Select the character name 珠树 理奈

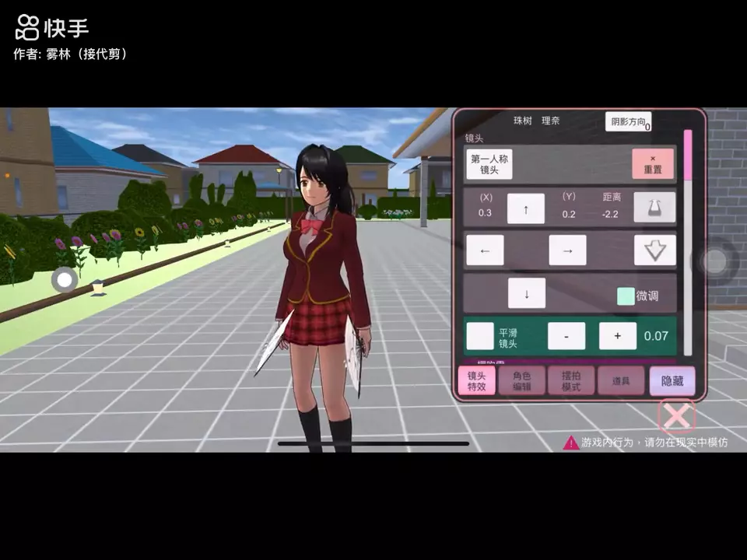point(536,121)
